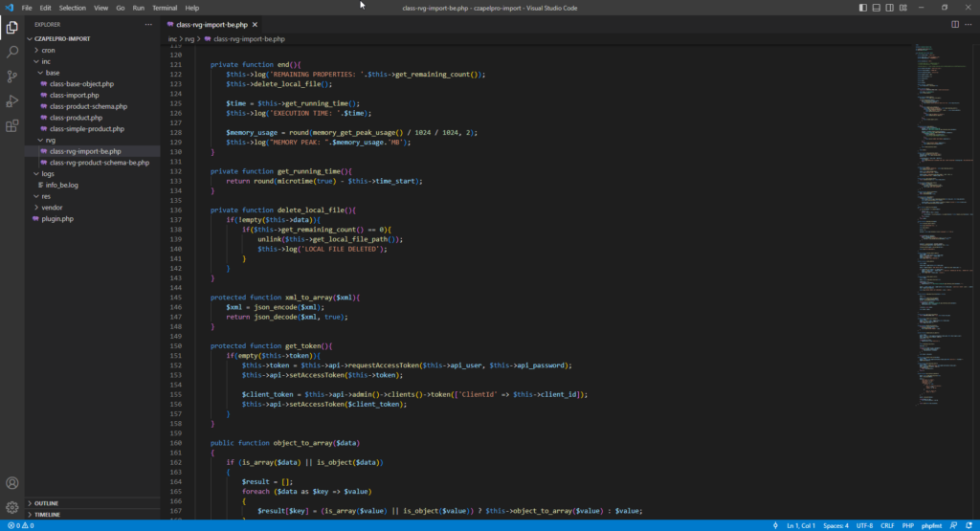This screenshot has width=980, height=531.
Task: Click the feedback icon in status bar
Action: pos(954,526)
